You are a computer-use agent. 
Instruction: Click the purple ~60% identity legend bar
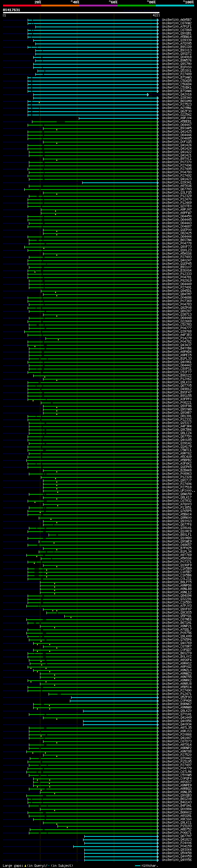pos(99,6)
